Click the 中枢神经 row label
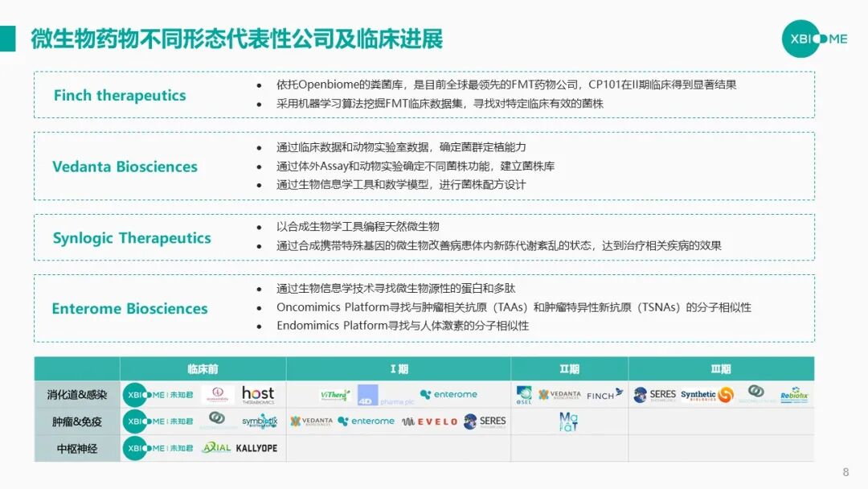This screenshot has width=868, height=489. [x=77, y=449]
